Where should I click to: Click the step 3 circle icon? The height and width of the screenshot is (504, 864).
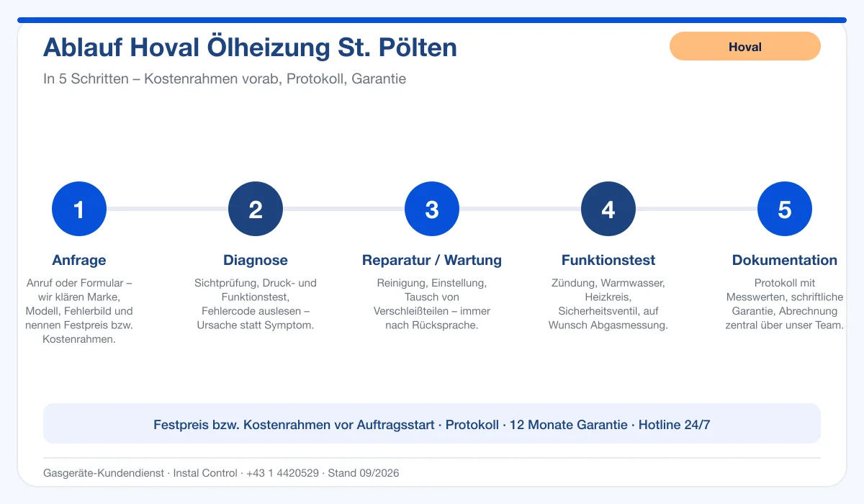tap(432, 209)
